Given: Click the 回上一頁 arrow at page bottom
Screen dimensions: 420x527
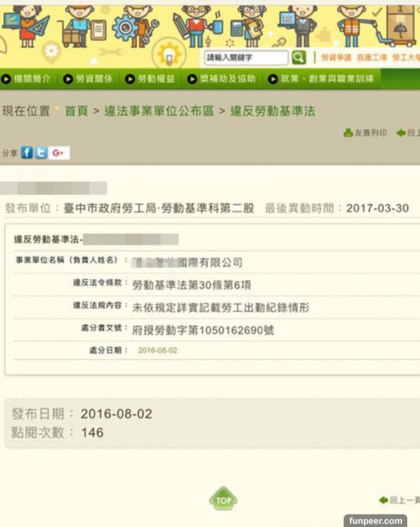Looking at the screenshot, I should [x=398, y=500].
